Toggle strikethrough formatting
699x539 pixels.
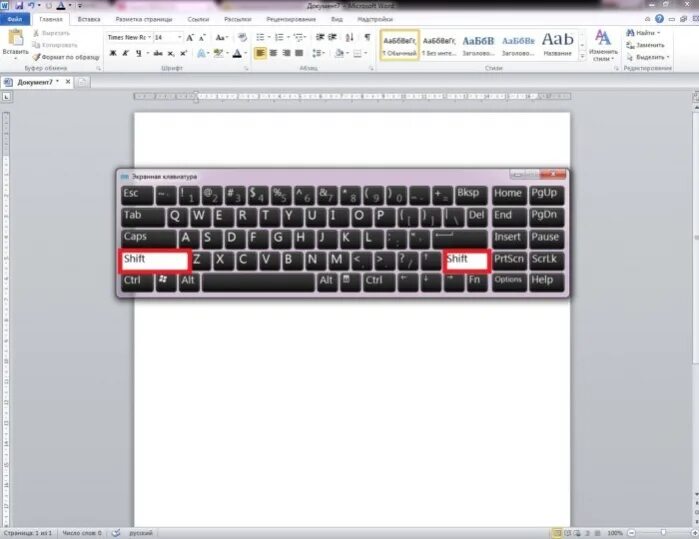coord(158,53)
